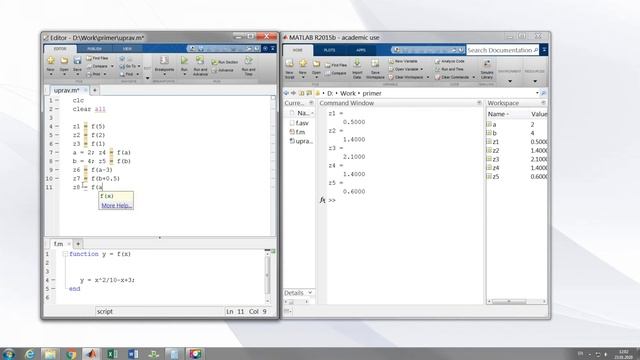The height and width of the screenshot is (360, 640).
Task: Click the plus tab next to f.m
Action: (x=78, y=244)
